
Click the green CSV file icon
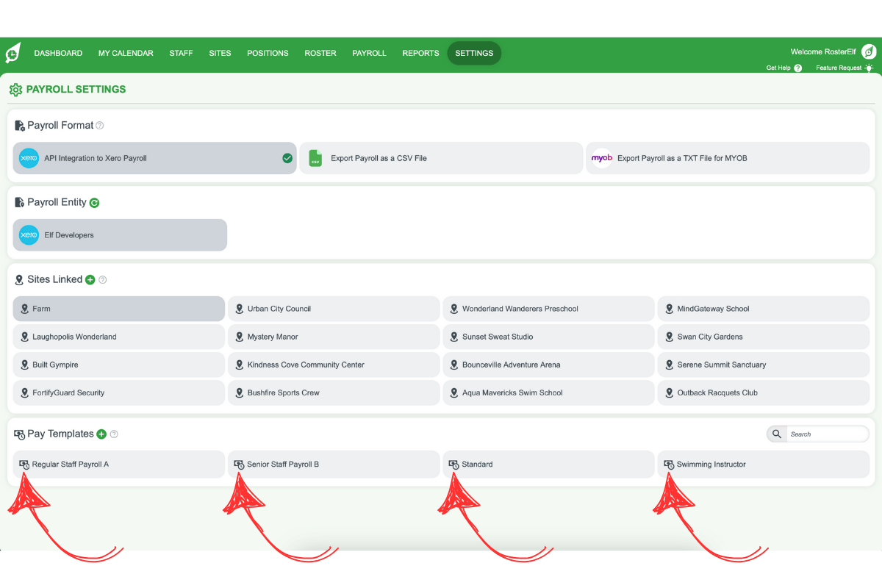pos(315,158)
